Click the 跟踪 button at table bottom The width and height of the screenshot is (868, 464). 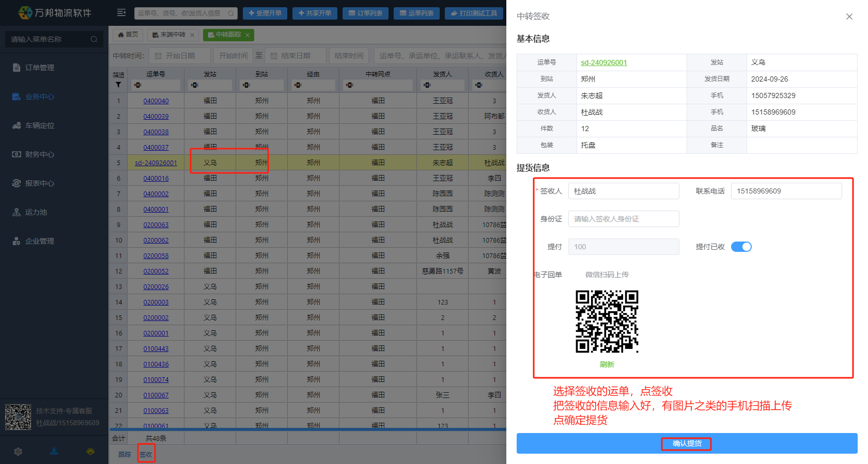tap(125, 455)
